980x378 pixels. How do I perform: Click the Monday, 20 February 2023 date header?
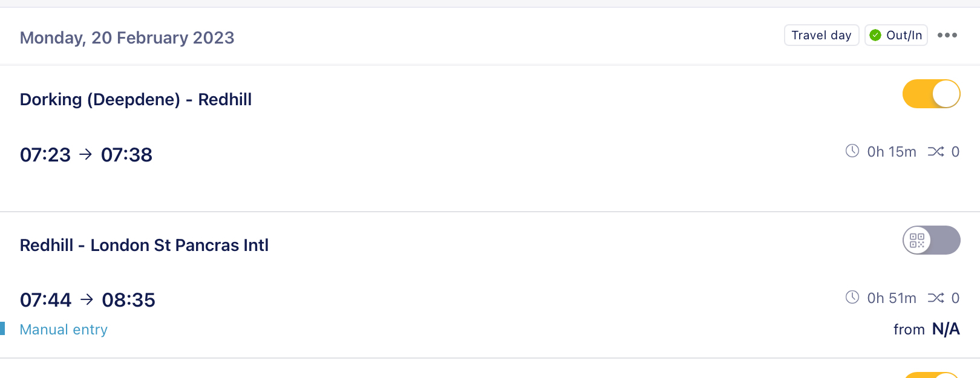pos(127,37)
